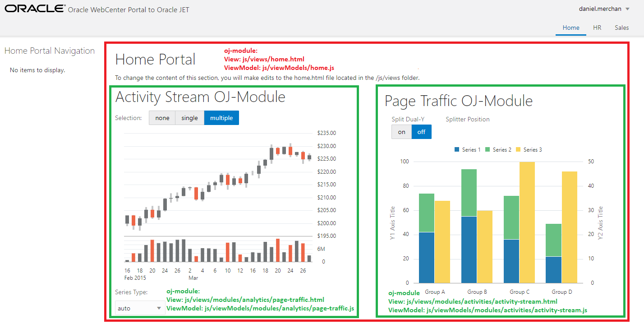Click the Series 2 legend icon
644x324 pixels.
(x=488, y=149)
